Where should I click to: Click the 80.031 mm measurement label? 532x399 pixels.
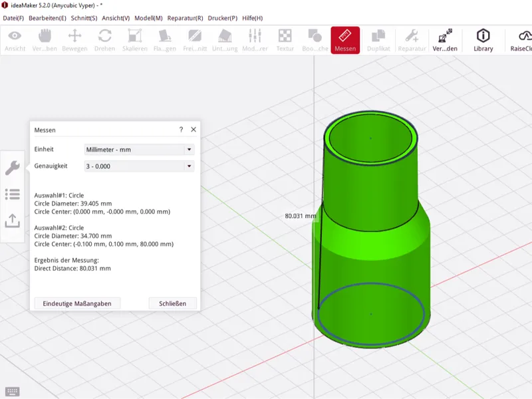301,215
